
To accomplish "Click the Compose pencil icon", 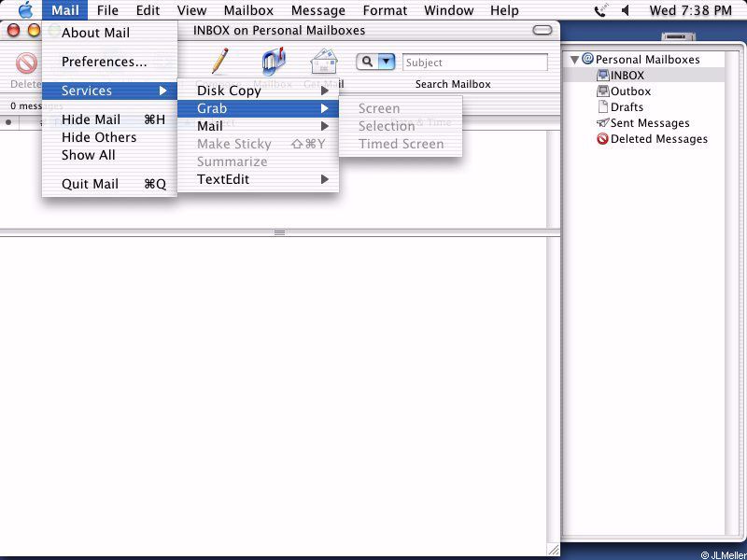I will (219, 61).
